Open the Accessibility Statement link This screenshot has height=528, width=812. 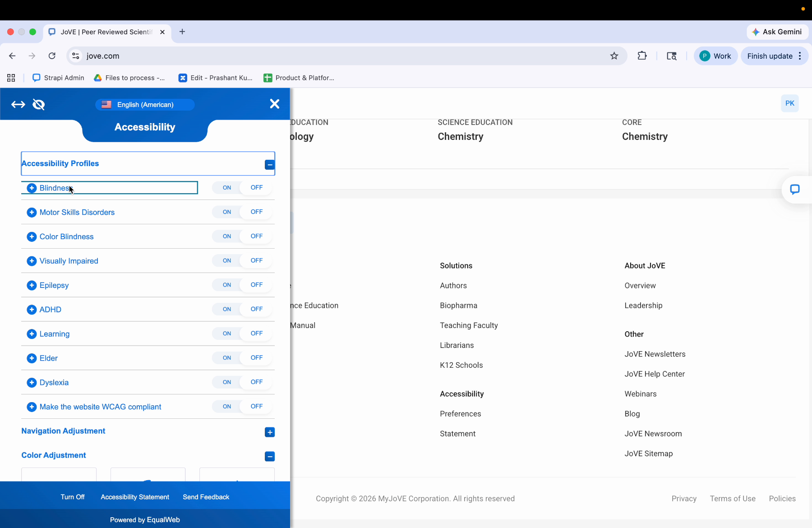point(135,497)
